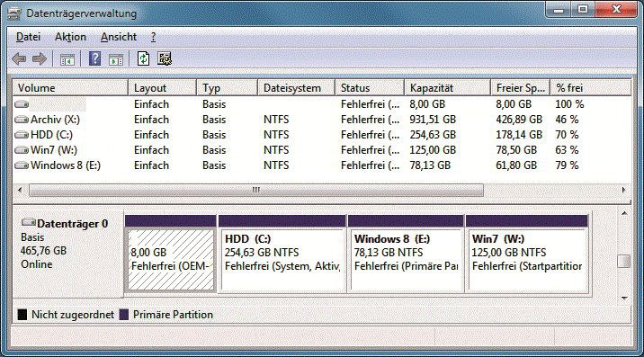644x357 pixels.
Task: Sort by the Status column header
Action: point(370,88)
